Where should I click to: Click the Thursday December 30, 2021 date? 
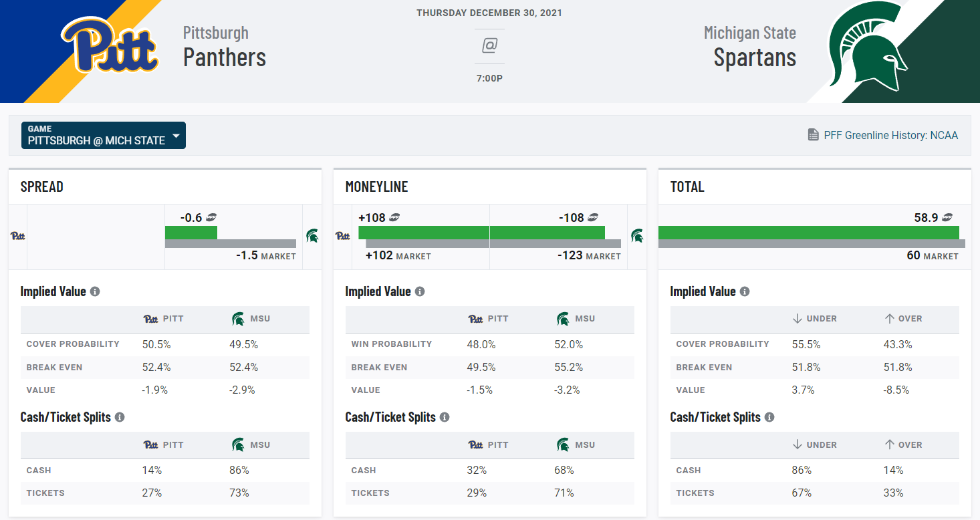pyautogui.click(x=489, y=13)
